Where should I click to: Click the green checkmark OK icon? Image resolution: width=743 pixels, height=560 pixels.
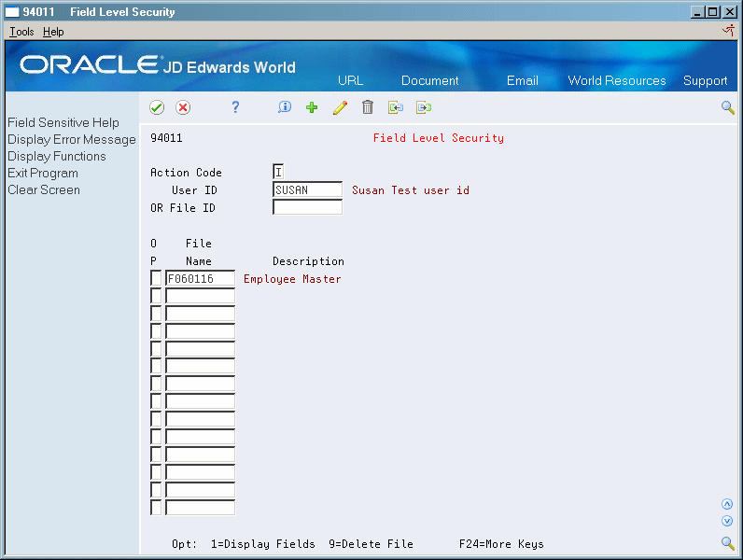(x=157, y=107)
